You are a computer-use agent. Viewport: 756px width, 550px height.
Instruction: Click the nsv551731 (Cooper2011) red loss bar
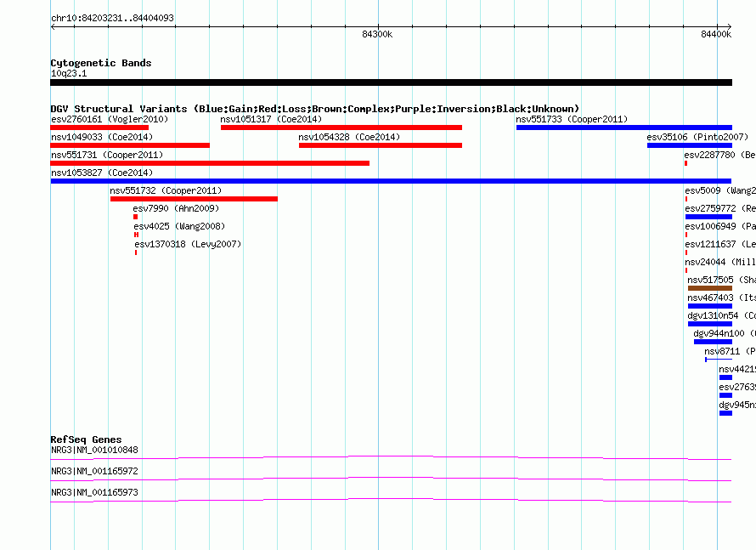click(210, 163)
